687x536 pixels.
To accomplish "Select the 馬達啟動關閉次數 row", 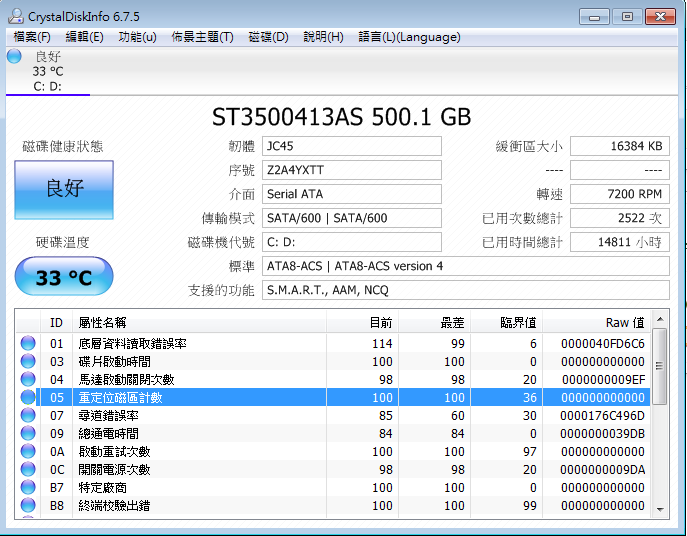I will (333, 379).
